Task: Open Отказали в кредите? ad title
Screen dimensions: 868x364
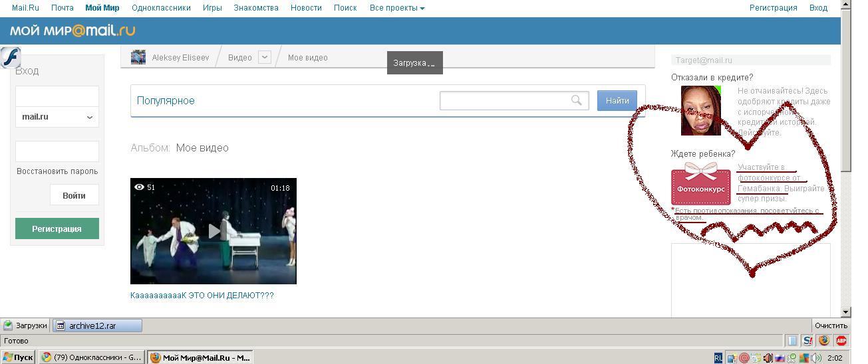Action: [x=712, y=78]
